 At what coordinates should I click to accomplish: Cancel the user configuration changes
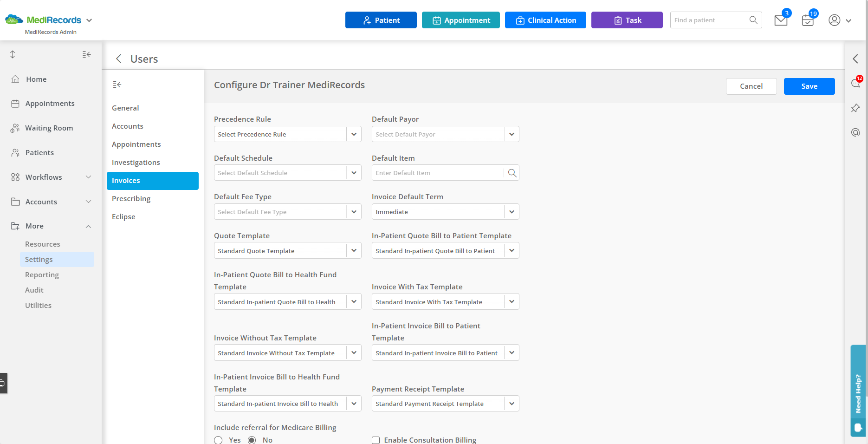click(x=751, y=86)
